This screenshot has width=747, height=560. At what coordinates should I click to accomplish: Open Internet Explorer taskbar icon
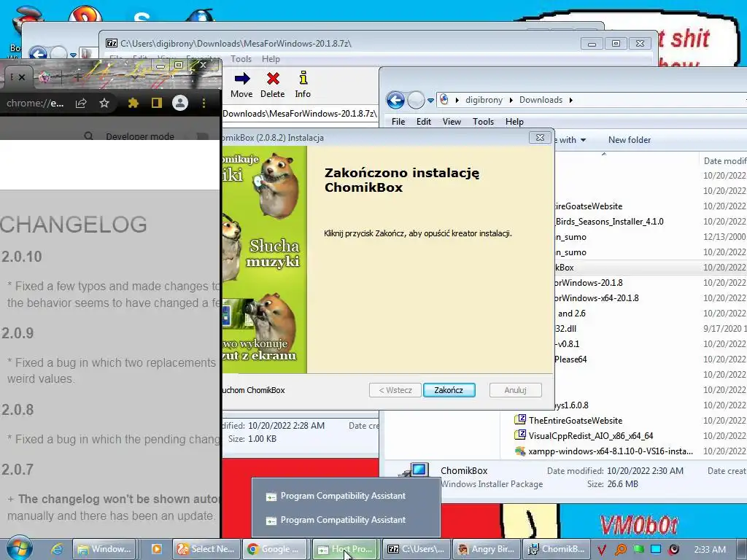(x=57, y=549)
